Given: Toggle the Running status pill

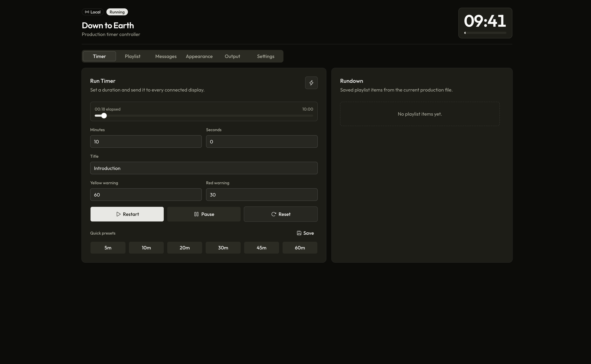Looking at the screenshot, I should click(117, 12).
